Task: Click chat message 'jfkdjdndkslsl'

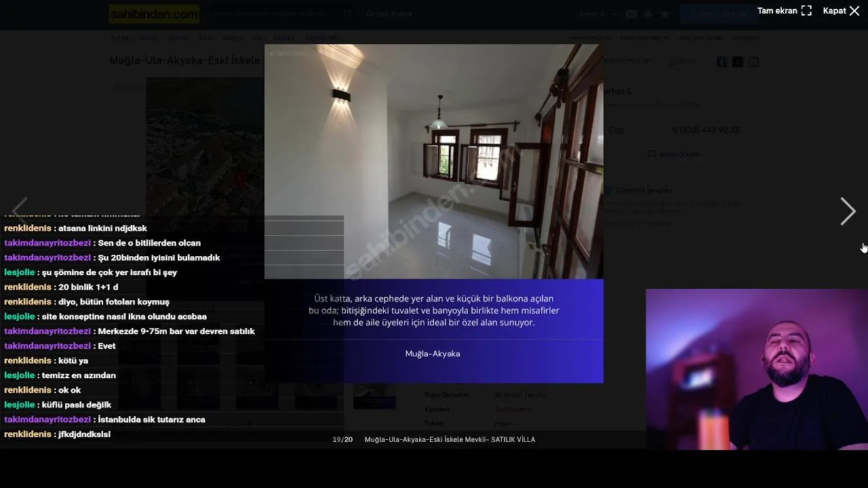Action: [x=84, y=434]
